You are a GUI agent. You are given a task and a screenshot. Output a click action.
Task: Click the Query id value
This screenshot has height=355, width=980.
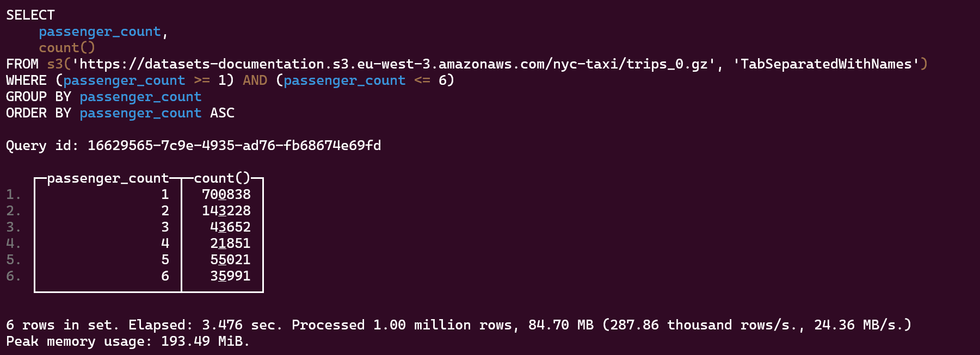coord(234,146)
